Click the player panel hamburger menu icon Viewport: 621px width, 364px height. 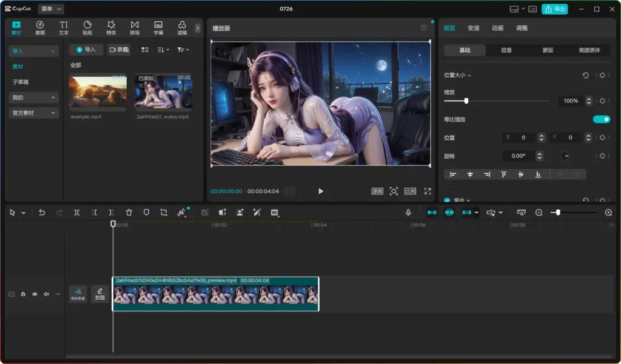pyautogui.click(x=424, y=28)
